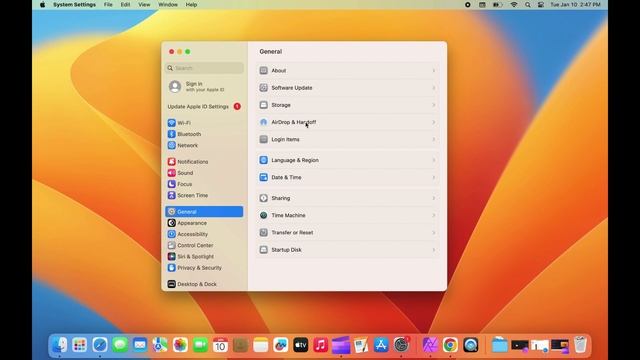Open Spotlight search from the menu bar
The image size is (640, 360).
pyautogui.click(x=528, y=5)
